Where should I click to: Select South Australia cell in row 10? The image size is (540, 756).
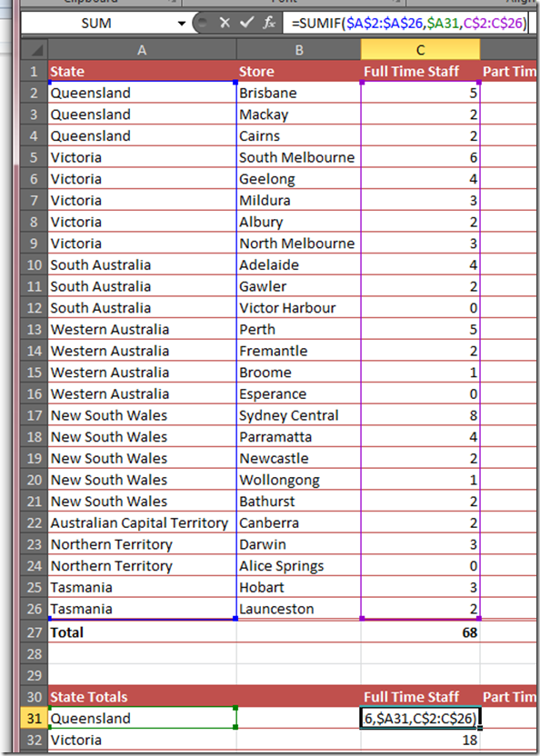[143, 264]
